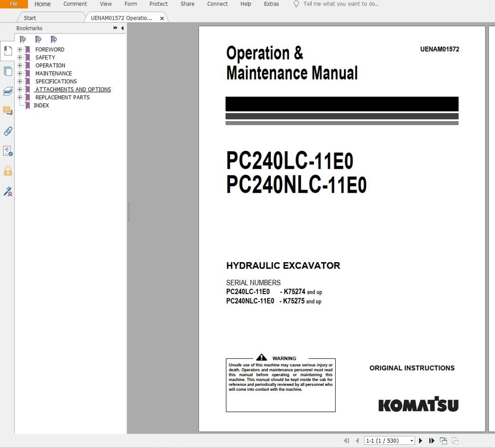
Task: Expand the REPLACEMENT PARTS bookmark
Action: click(x=20, y=97)
